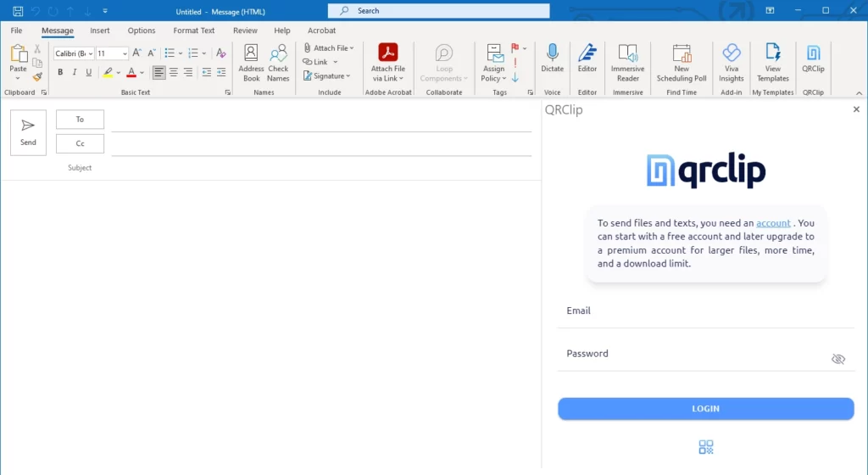Viewport: 868px width, 475px height.
Task: Click the Save icon in title bar
Action: click(x=18, y=11)
